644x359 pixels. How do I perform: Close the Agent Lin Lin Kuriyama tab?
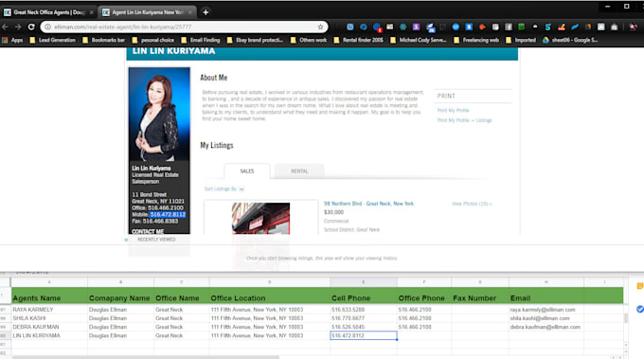click(190, 12)
